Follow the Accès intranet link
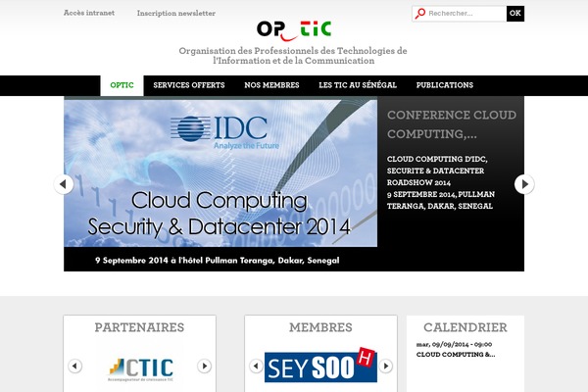Screen dimensions: 588x392 point(89,13)
